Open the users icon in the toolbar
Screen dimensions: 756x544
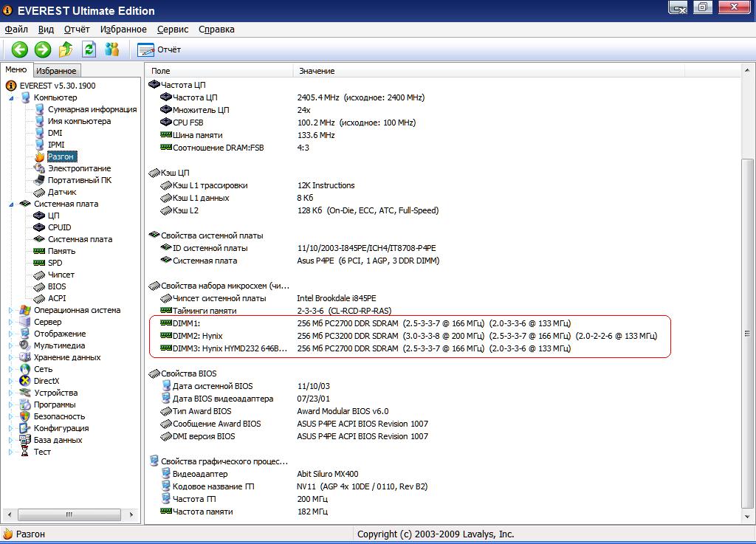coord(112,49)
